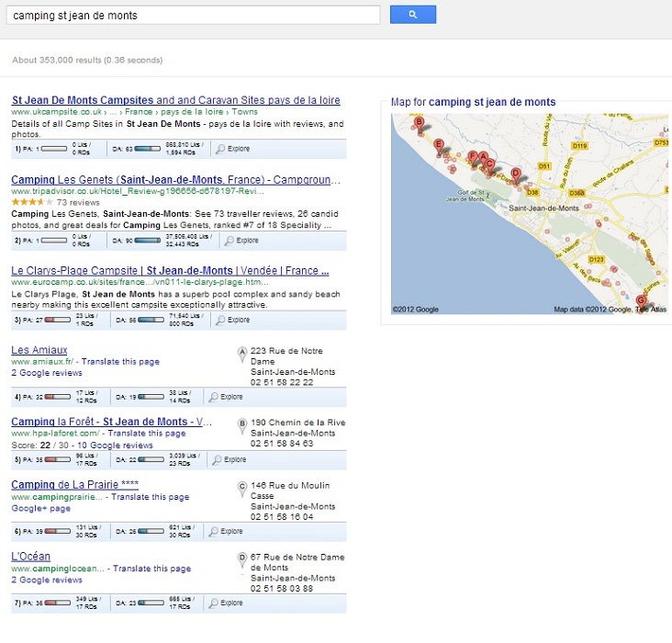Click France breadcrumb under ukcampsite result
672x643 pixels.
[139, 111]
